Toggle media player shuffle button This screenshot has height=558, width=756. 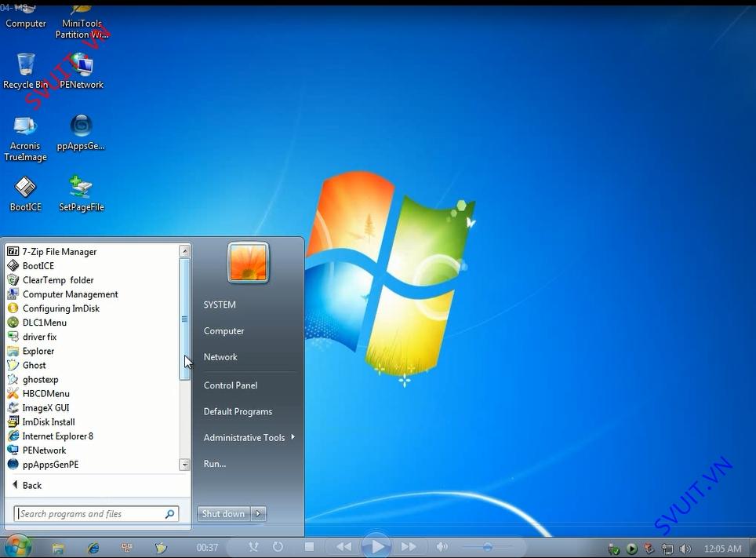click(253, 546)
